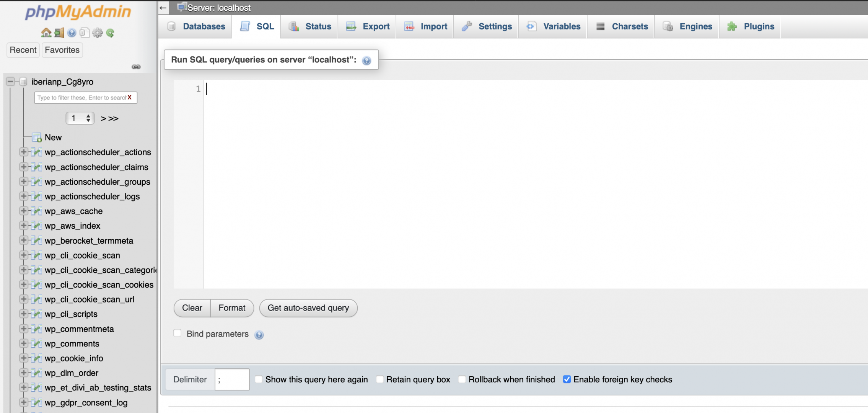Click the log out door icon

pos(59,33)
